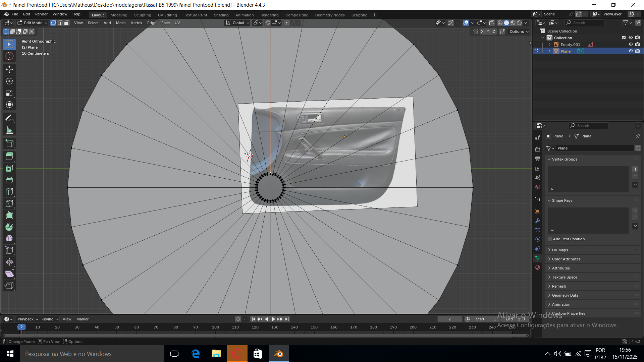Open the Material properties tab

pyautogui.click(x=538, y=267)
